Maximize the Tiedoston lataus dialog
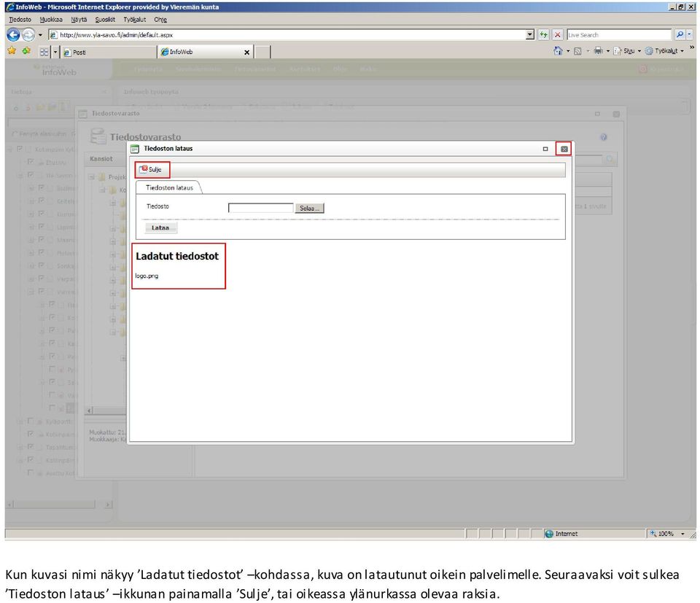700x603 pixels. [x=545, y=149]
